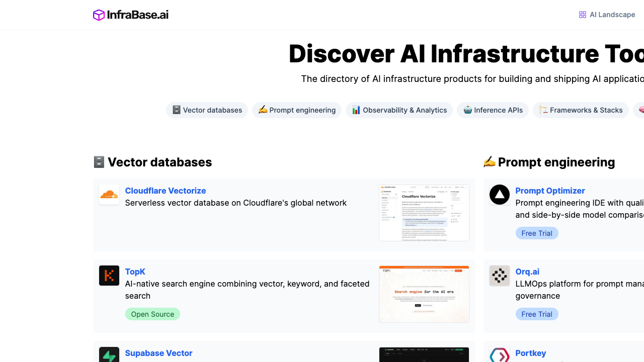The image size is (644, 362).
Task: View the Supabase Vector screenshot thumbnail
Action: (x=424, y=354)
